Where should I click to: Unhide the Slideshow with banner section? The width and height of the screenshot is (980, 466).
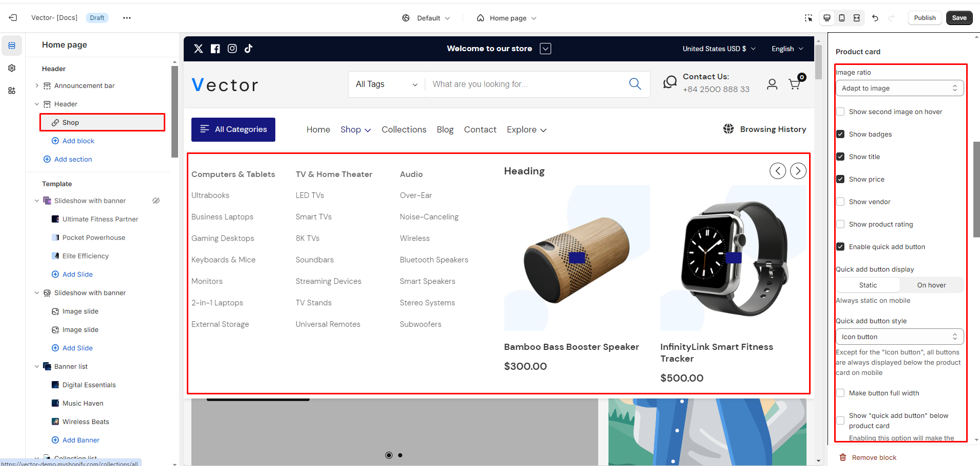click(156, 201)
